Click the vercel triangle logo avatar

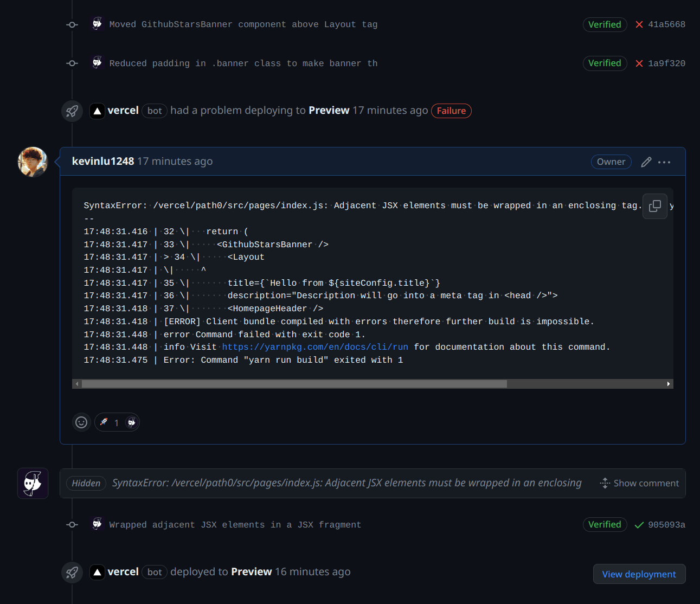coord(97,111)
